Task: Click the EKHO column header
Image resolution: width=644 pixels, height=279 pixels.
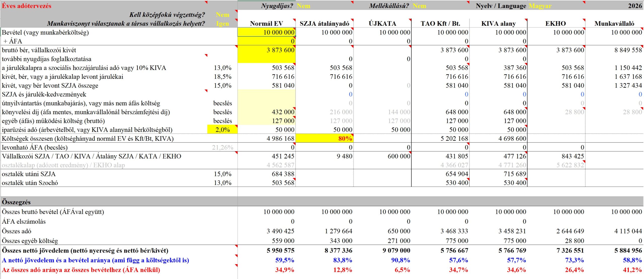Action: (x=555, y=23)
